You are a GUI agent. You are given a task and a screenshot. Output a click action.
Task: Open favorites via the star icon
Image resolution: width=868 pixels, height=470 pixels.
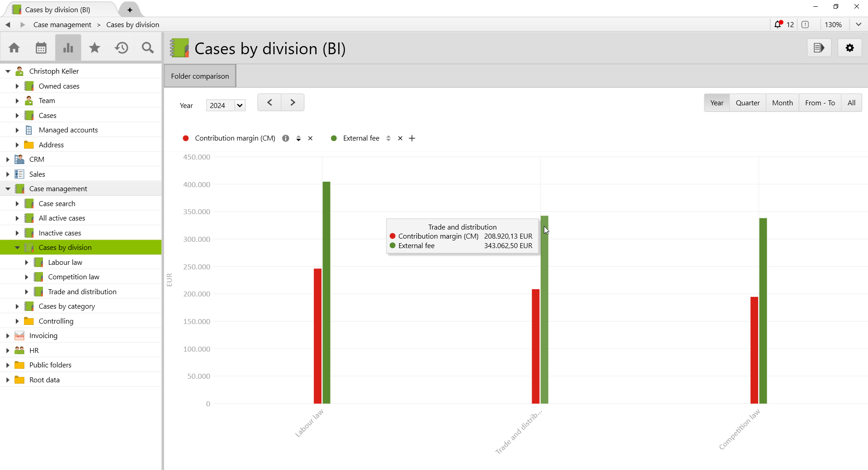point(94,47)
